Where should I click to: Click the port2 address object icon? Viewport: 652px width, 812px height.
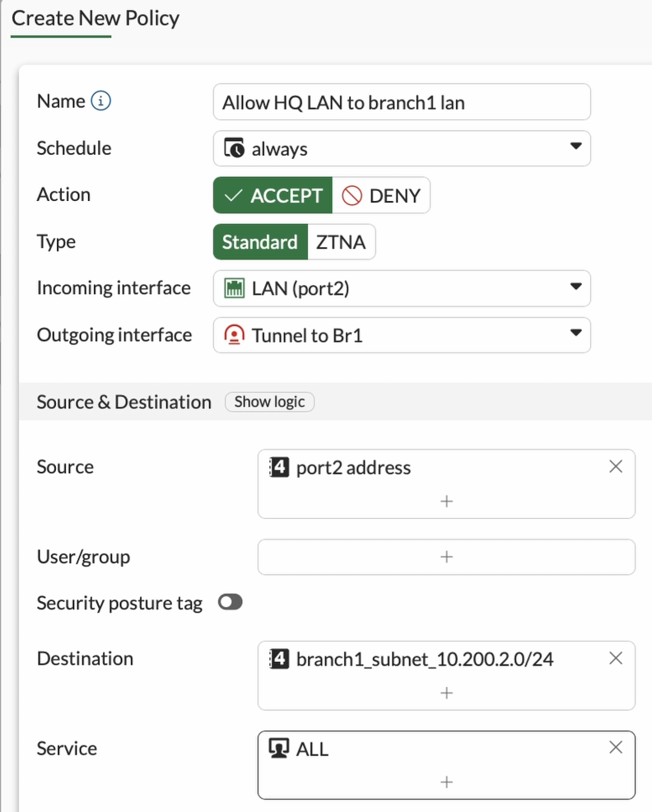point(279,468)
